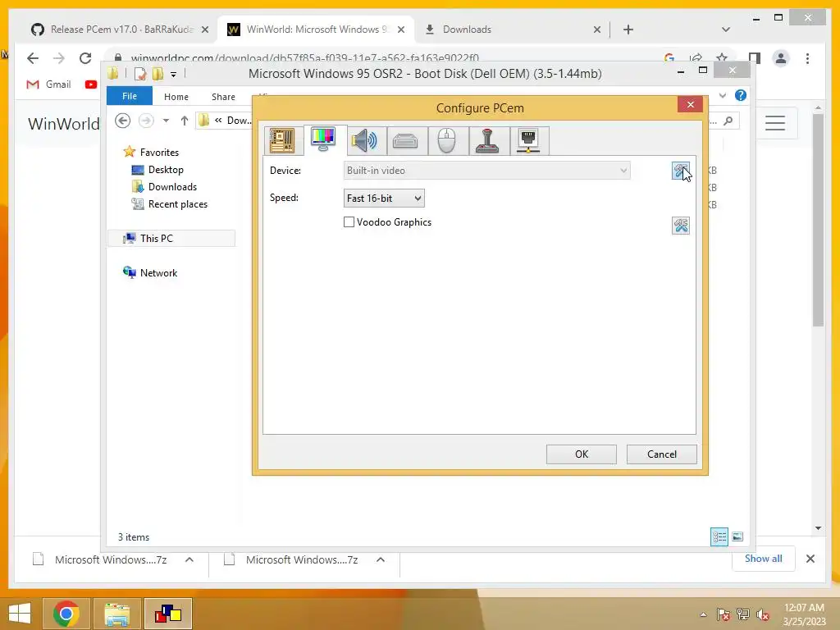This screenshot has height=630, width=840.
Task: Open the Drives tab in Configure PCem
Action: coord(405,141)
